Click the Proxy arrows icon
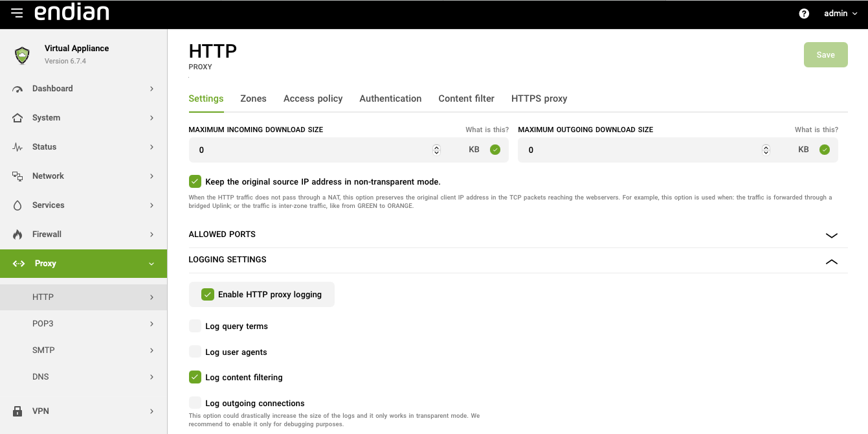 19,264
